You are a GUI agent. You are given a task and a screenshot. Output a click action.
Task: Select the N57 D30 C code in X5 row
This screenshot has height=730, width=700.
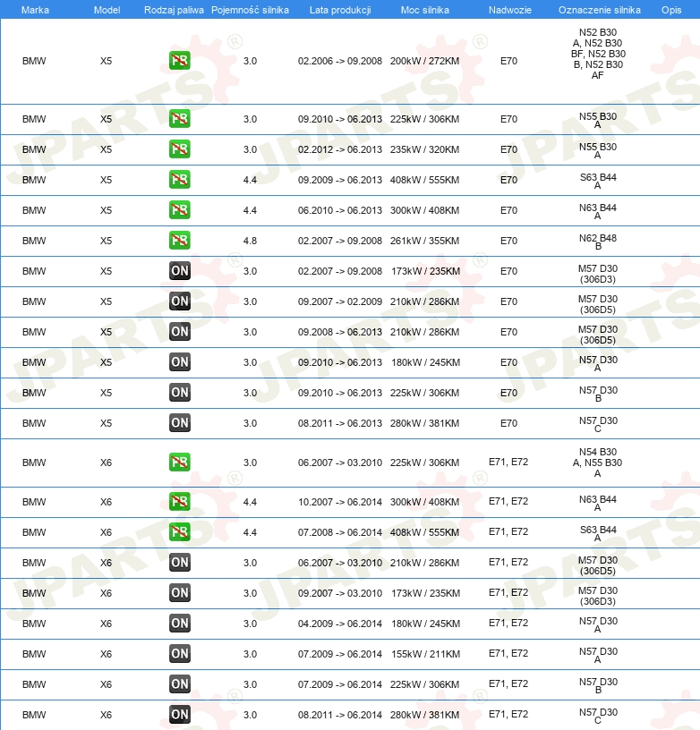click(x=598, y=425)
